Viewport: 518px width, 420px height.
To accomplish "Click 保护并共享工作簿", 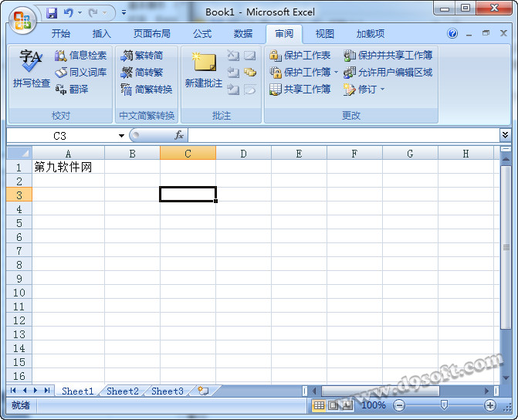I will click(x=388, y=55).
